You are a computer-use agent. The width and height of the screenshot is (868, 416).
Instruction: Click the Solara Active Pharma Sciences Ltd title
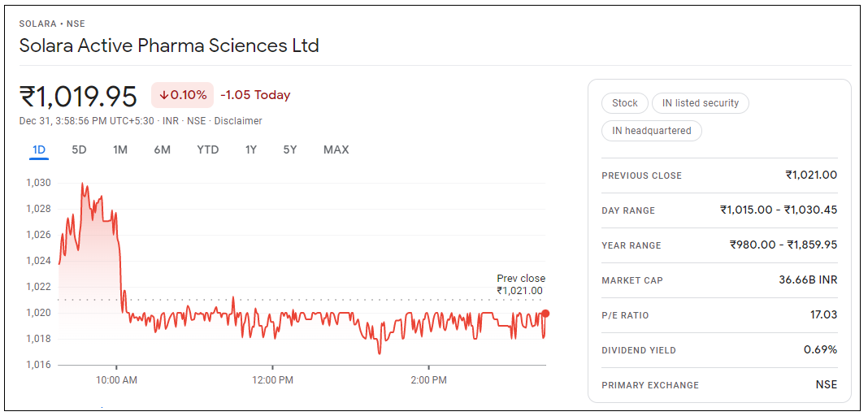pyautogui.click(x=169, y=45)
